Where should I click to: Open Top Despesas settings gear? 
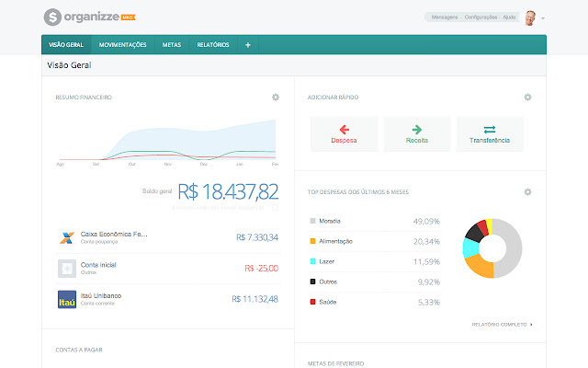pyautogui.click(x=527, y=192)
